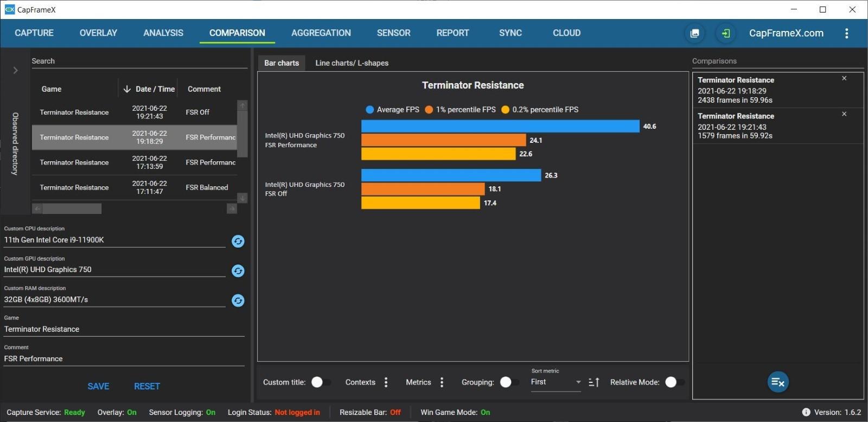Image resolution: width=868 pixels, height=422 pixels.
Task: Click the SAVE button
Action: coord(98,386)
